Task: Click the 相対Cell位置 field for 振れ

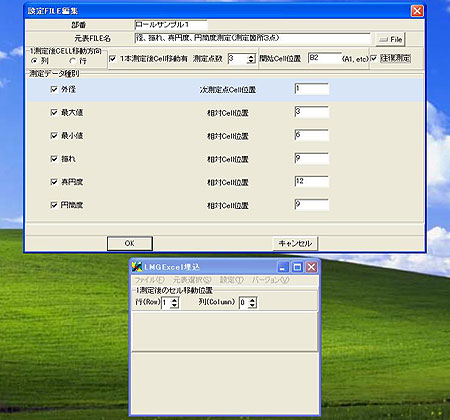Action: pos(312,158)
